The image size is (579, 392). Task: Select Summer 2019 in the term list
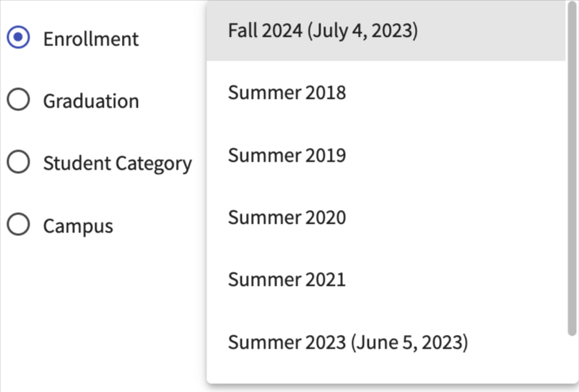point(287,155)
